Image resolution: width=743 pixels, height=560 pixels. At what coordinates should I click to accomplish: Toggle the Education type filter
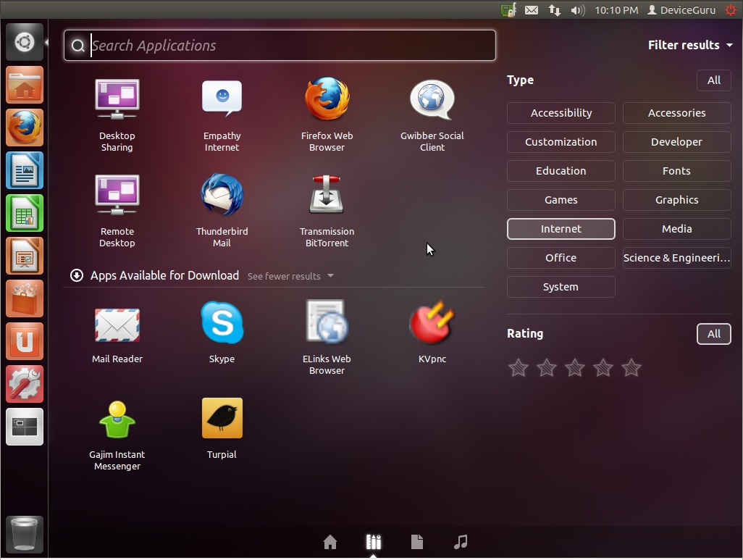[x=561, y=171]
